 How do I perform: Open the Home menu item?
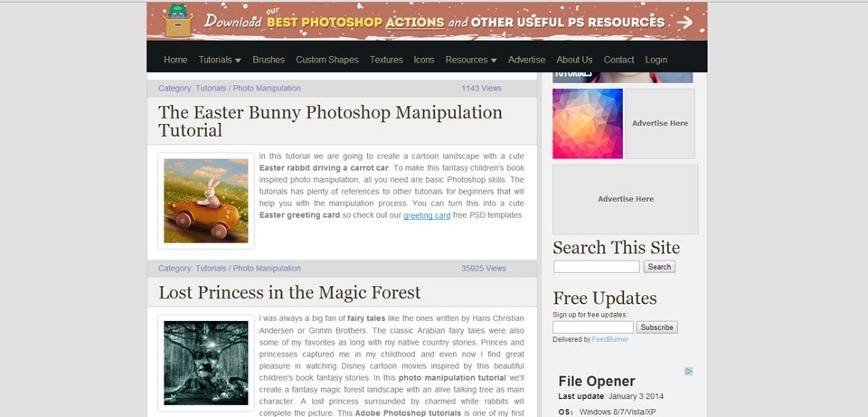point(175,60)
